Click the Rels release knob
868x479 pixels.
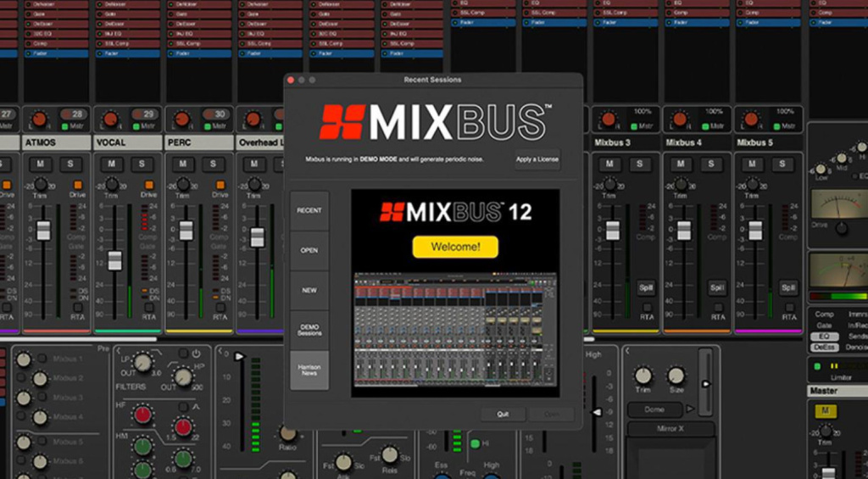(x=390, y=454)
